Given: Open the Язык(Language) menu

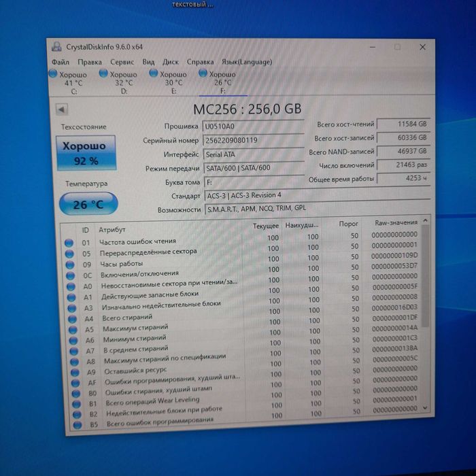Looking at the screenshot, I should 246,63.
